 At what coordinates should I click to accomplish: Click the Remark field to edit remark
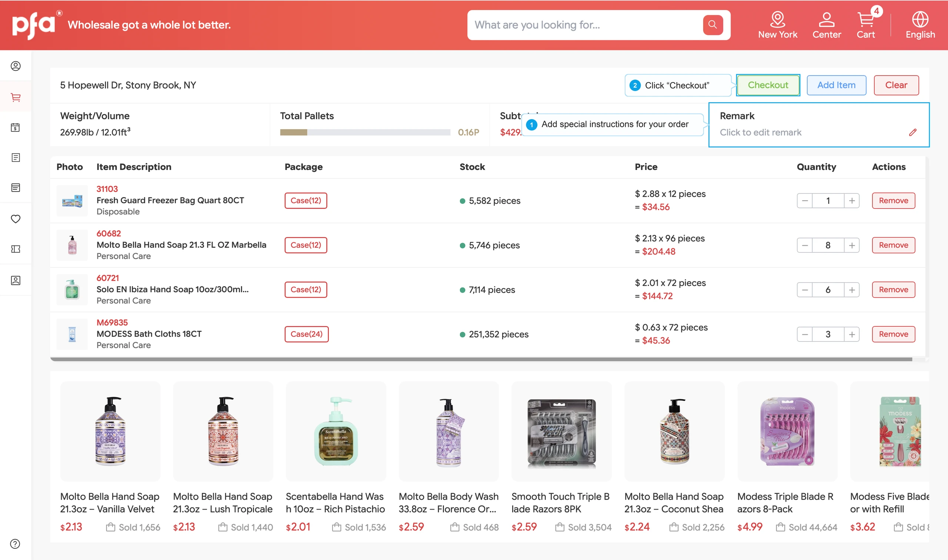coord(819,125)
